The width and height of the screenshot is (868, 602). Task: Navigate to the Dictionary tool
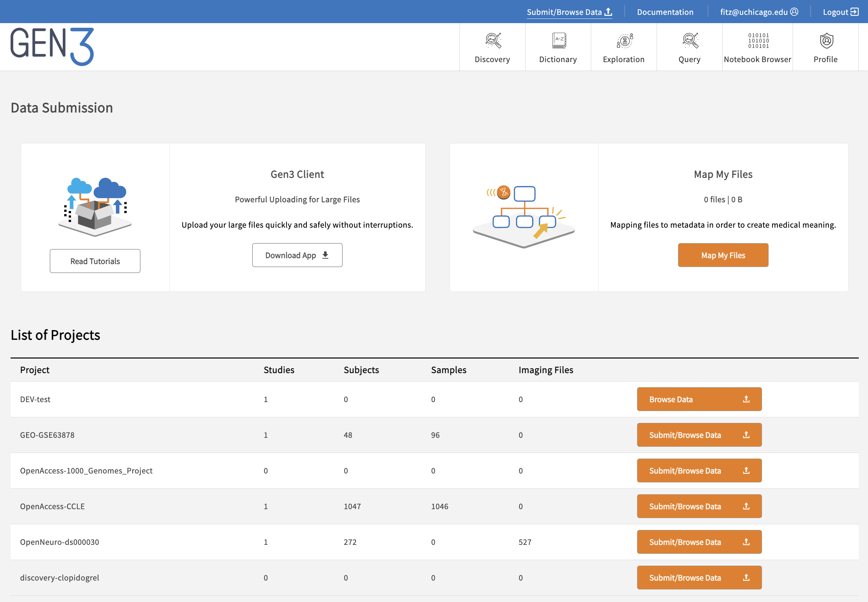pos(557,46)
